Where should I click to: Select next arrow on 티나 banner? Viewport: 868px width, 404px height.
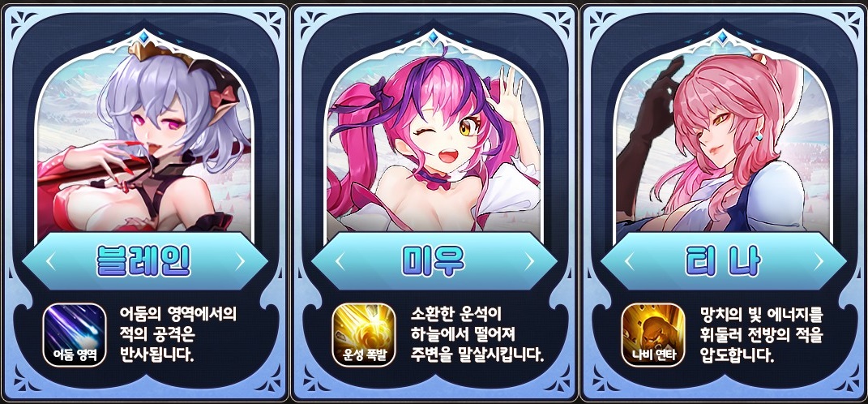tap(819, 261)
